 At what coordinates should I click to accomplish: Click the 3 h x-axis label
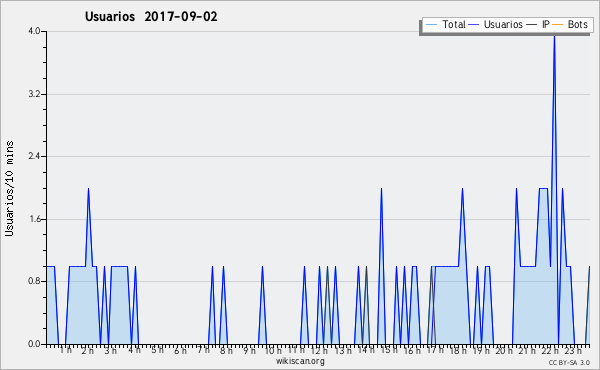pyautogui.click(x=111, y=351)
